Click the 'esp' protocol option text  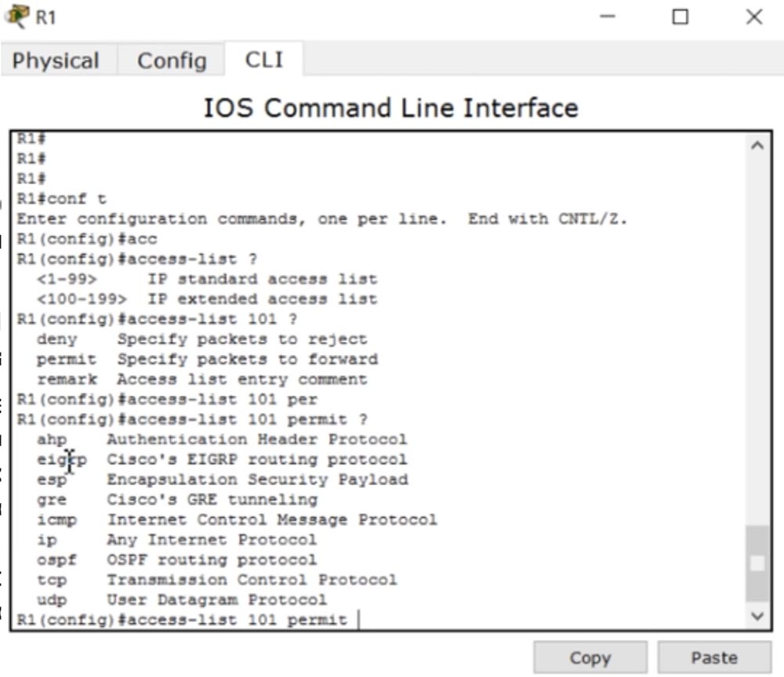coord(52,480)
